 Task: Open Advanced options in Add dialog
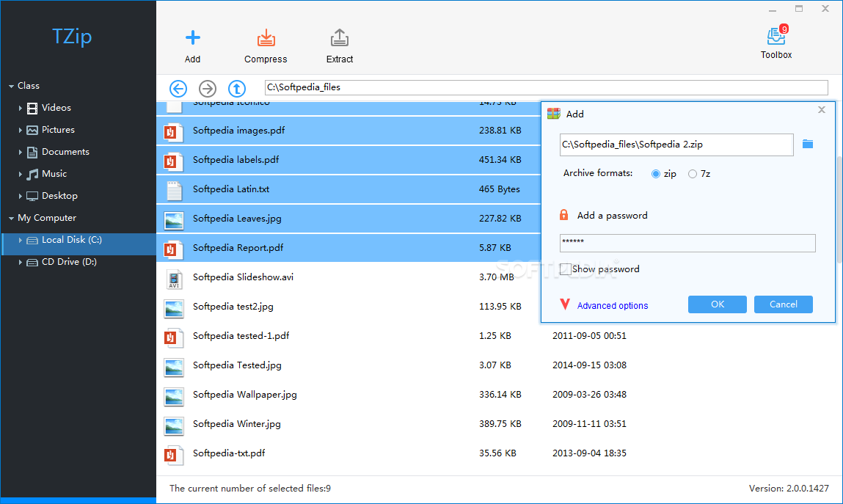point(613,305)
